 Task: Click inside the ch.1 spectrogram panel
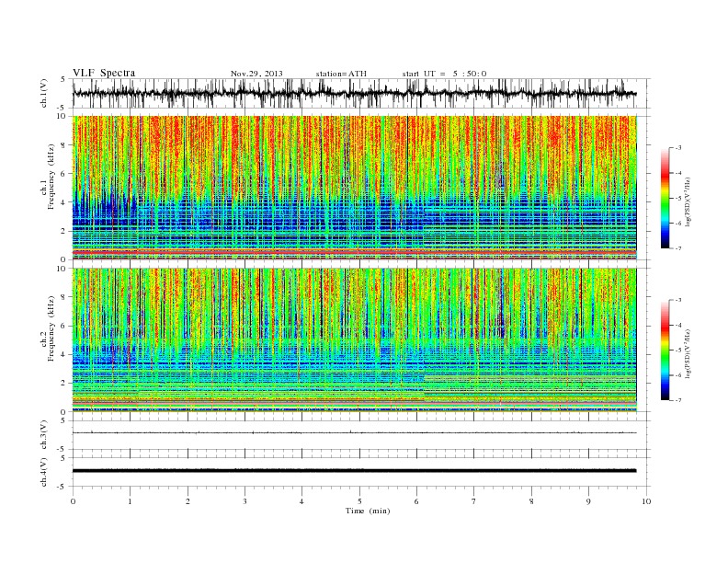tap(354, 188)
